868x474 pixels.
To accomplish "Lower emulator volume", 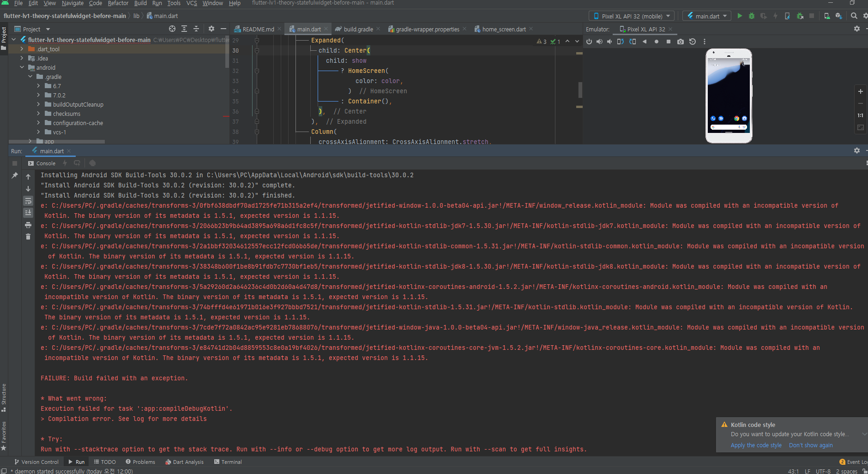I will click(x=609, y=42).
